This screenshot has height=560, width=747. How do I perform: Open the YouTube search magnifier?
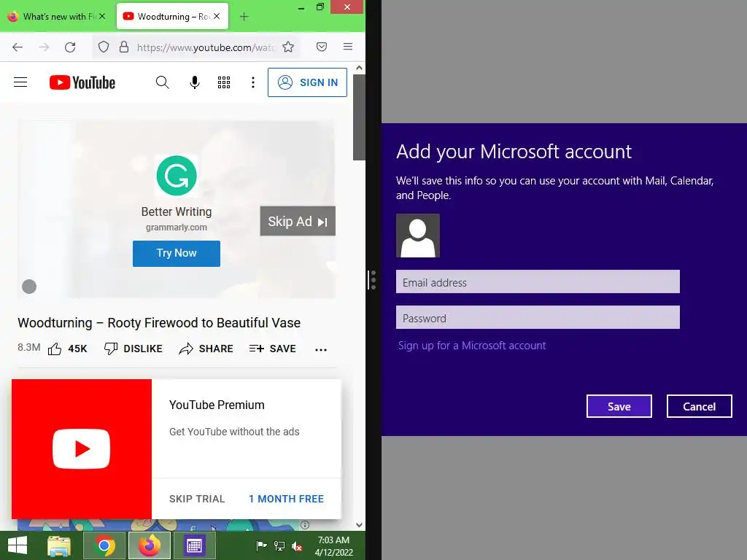click(163, 82)
